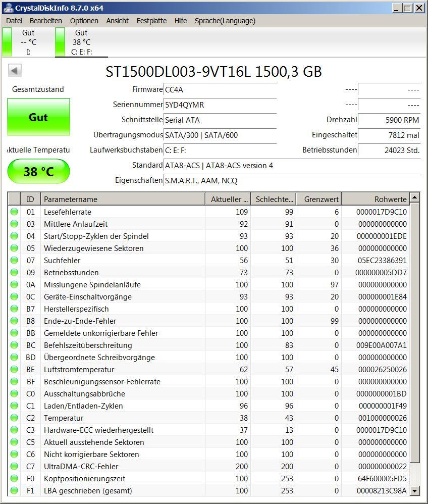Click status dot for Kopfpositionierungszeit
This screenshot has width=428, height=504.
coord(14,479)
